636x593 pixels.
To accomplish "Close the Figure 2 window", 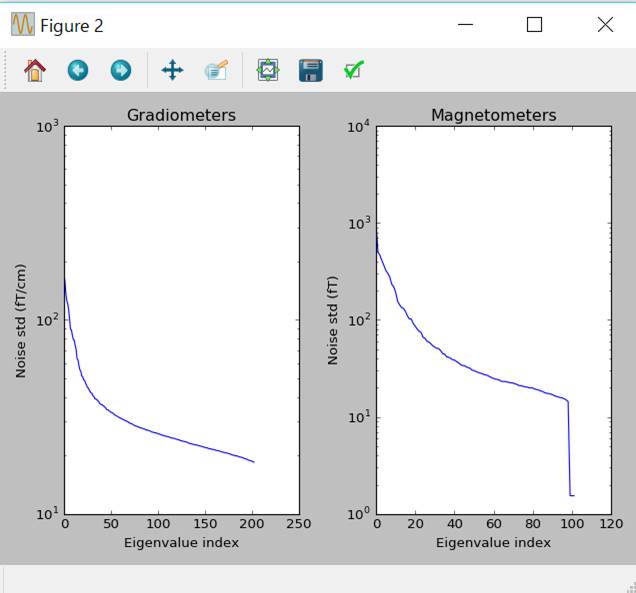I will coord(604,25).
